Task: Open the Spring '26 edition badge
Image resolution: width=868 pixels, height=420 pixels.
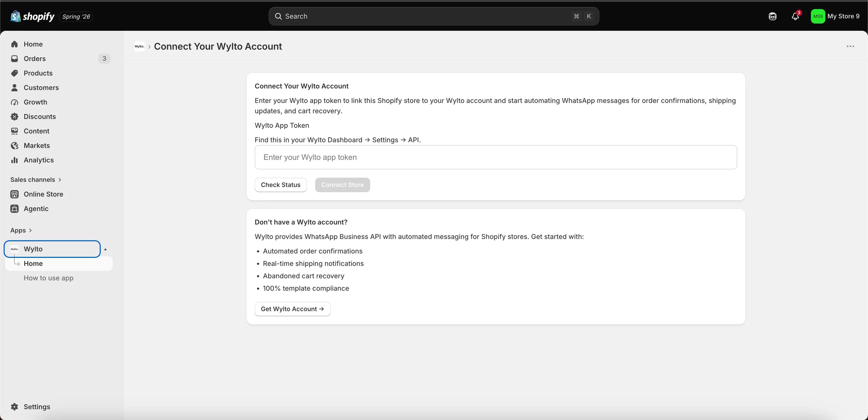Action: (76, 17)
